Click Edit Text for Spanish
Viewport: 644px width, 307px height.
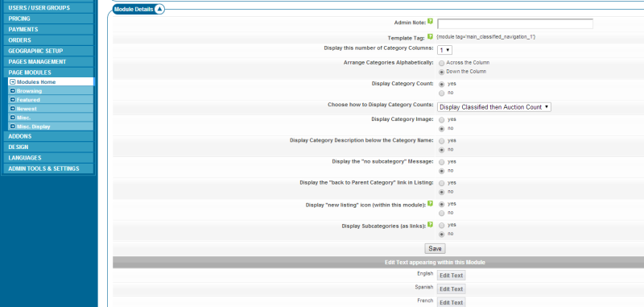[x=452, y=289]
